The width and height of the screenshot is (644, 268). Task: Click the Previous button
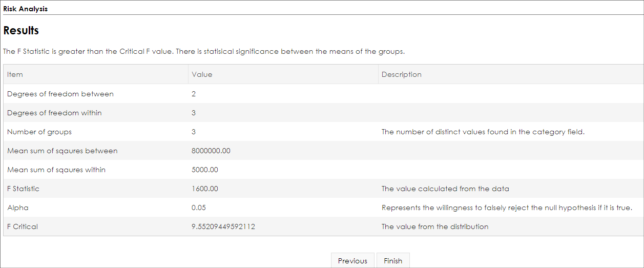coord(352,260)
